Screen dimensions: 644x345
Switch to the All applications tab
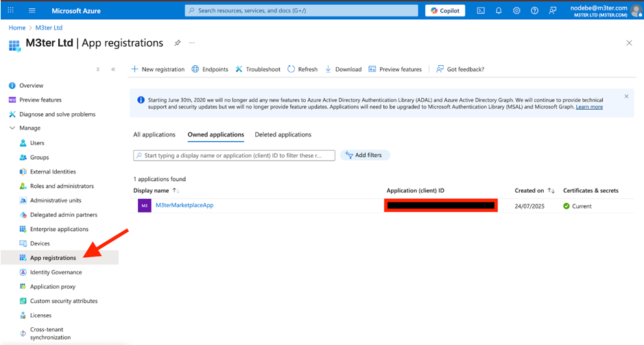pos(154,134)
